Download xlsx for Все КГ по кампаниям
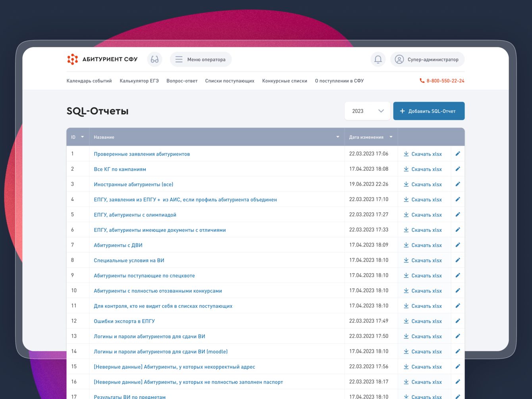532x399 pixels. (423, 169)
